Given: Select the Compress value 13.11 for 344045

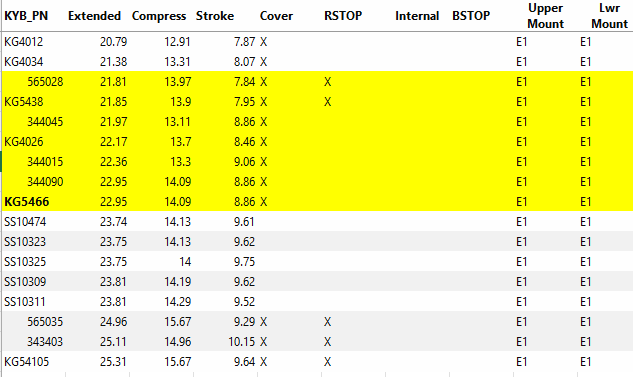Looking at the screenshot, I should point(177,122).
